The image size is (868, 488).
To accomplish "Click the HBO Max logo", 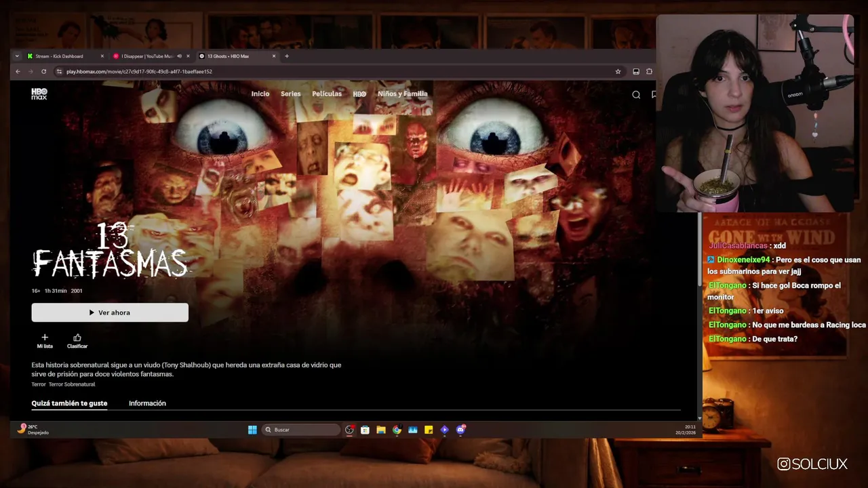I will pos(39,94).
